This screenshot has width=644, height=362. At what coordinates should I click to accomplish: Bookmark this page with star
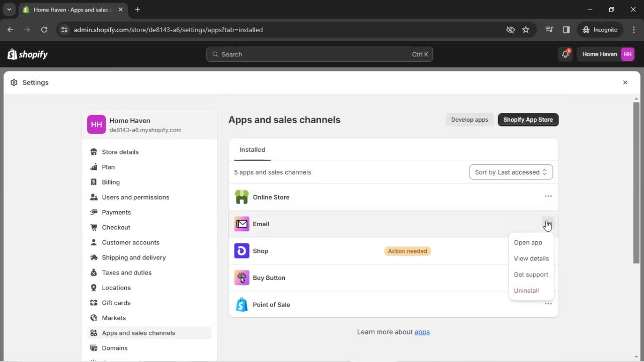(x=526, y=30)
